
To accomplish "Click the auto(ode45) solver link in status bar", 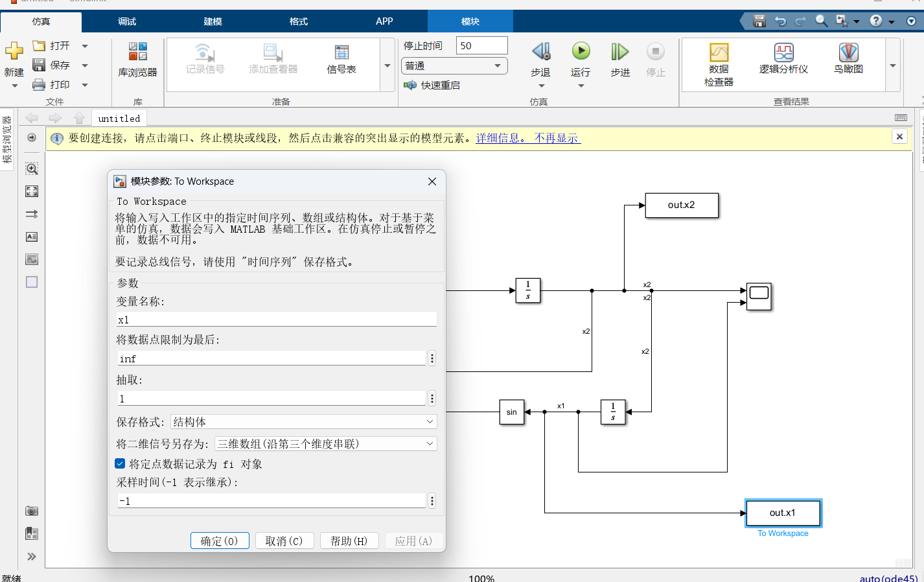I will (x=888, y=577).
